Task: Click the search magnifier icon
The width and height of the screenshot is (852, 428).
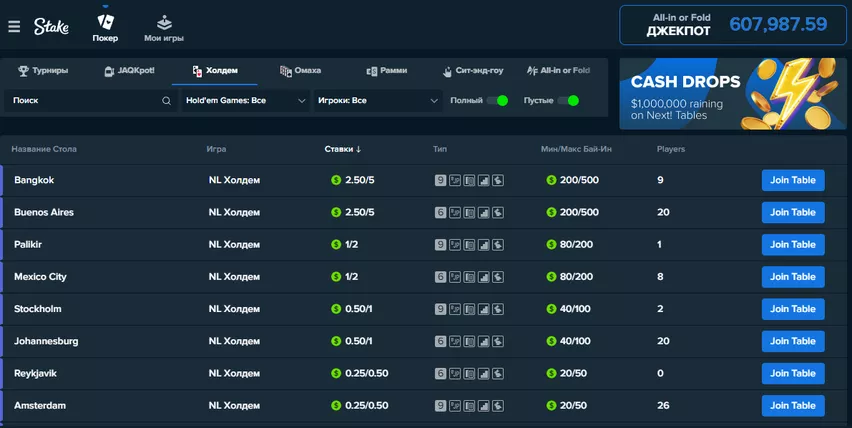Action: coord(166,100)
